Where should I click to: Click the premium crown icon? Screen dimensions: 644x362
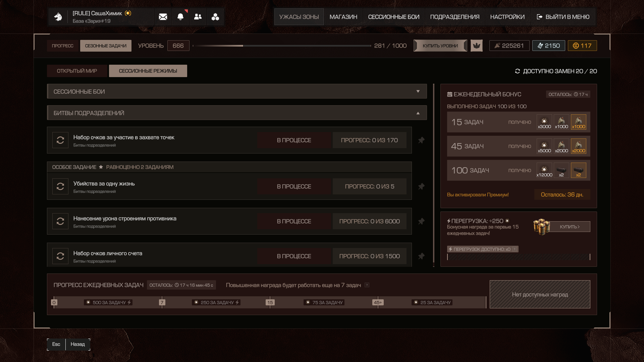click(476, 46)
